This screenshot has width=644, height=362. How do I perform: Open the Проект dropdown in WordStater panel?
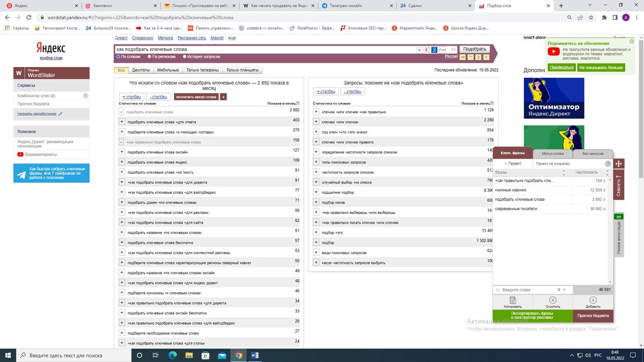point(514,164)
